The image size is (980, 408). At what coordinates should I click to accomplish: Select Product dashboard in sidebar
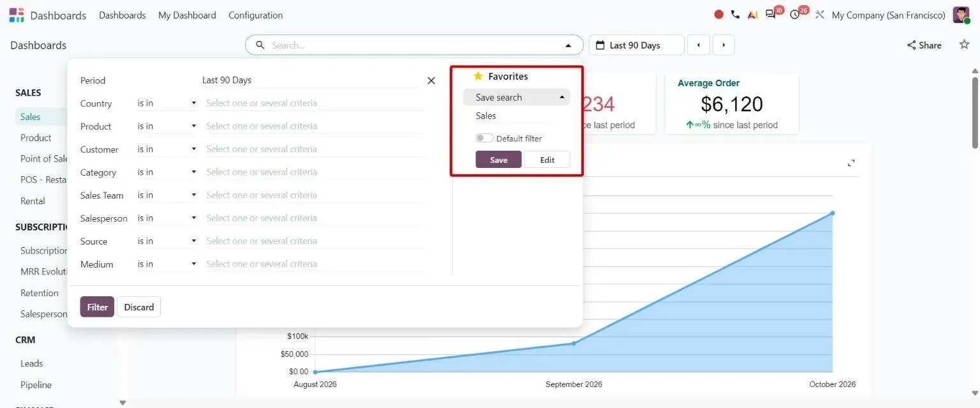36,137
